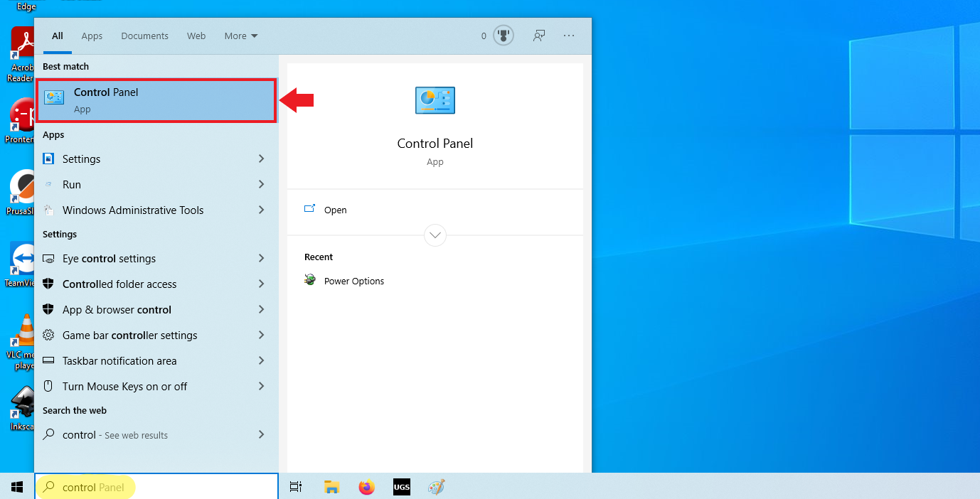Open Task View on the taskbar
Viewport: 980px width, 499px height.
coord(295,487)
